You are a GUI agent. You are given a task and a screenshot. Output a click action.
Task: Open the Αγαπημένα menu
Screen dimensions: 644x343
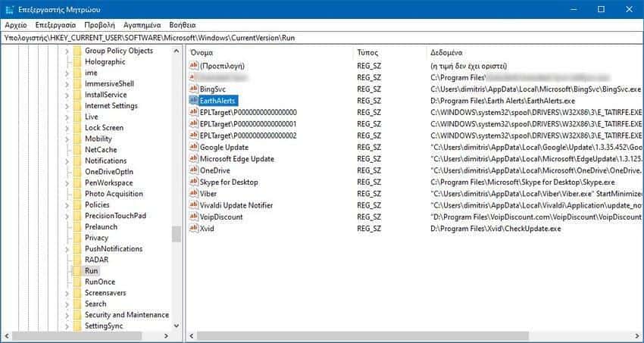[x=142, y=25]
